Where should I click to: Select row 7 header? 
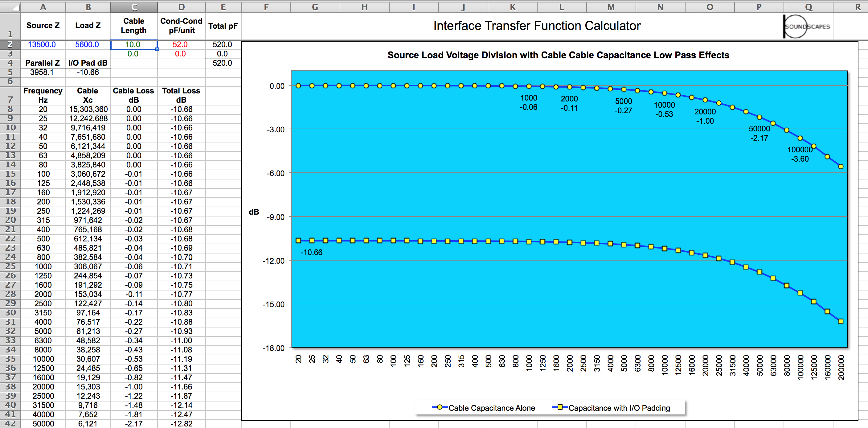click(10, 95)
